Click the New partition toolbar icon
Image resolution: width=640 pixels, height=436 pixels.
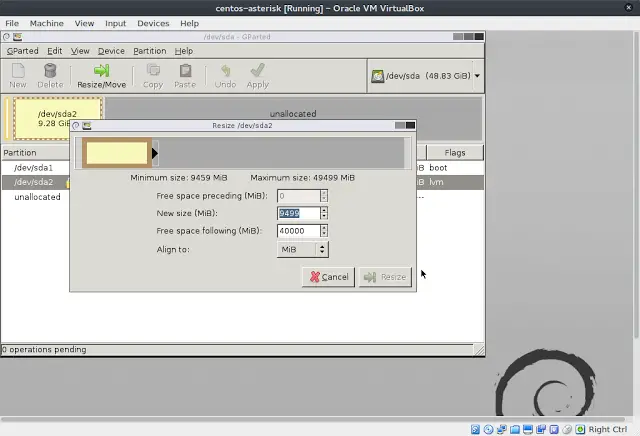tap(18, 71)
